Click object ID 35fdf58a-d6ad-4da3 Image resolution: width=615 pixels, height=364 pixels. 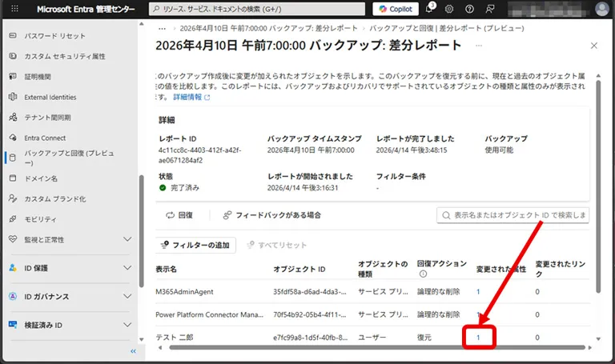coord(309,291)
